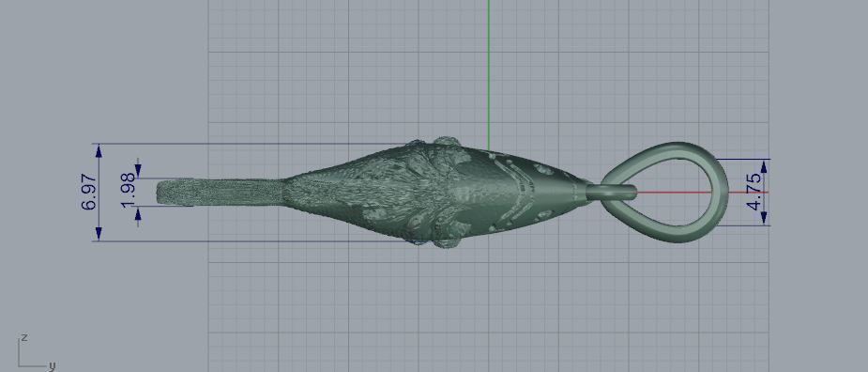Click the small jump ring connector

[x=612, y=193]
